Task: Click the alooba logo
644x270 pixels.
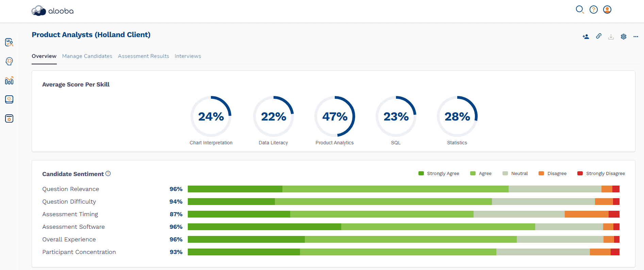Action: click(x=52, y=11)
